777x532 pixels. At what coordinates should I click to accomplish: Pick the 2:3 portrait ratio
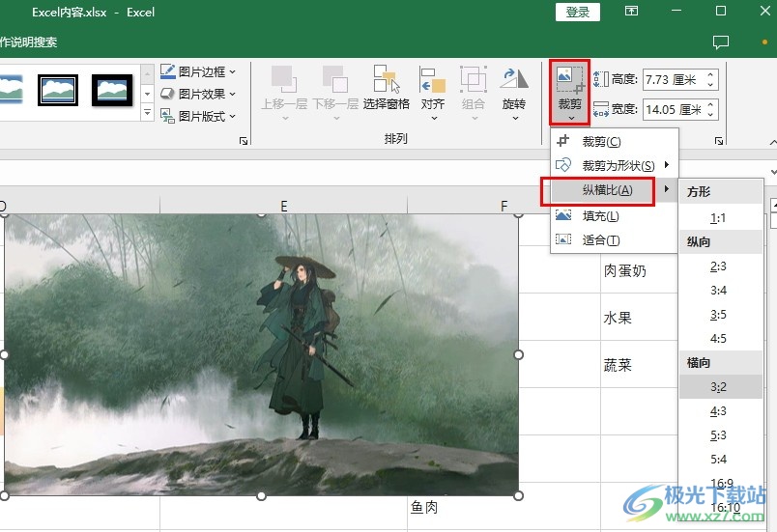click(720, 266)
